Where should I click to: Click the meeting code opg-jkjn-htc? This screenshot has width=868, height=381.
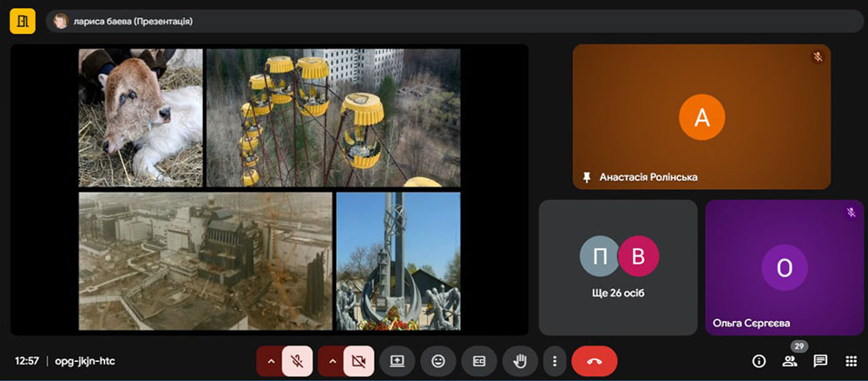click(x=85, y=361)
